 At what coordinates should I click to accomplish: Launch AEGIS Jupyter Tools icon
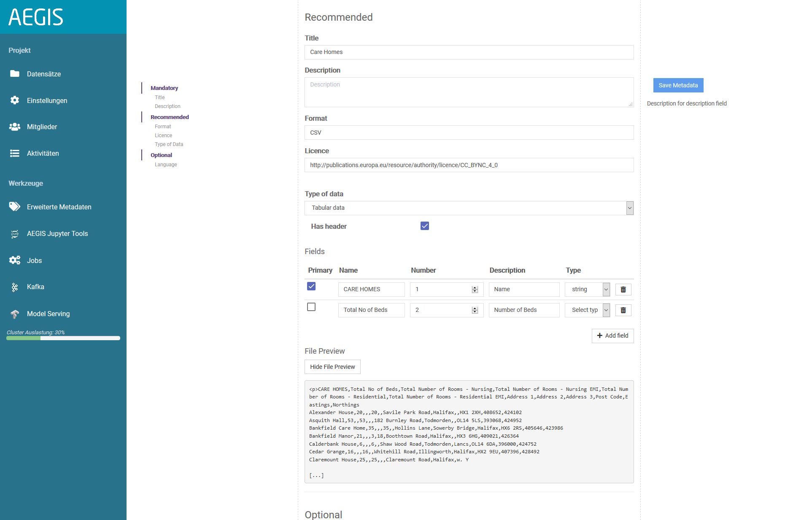[x=15, y=234]
